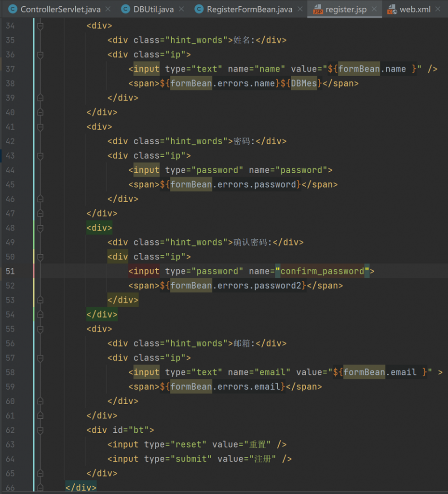448x494 pixels.
Task: Switch to the web.xml tab
Action: [415, 9]
